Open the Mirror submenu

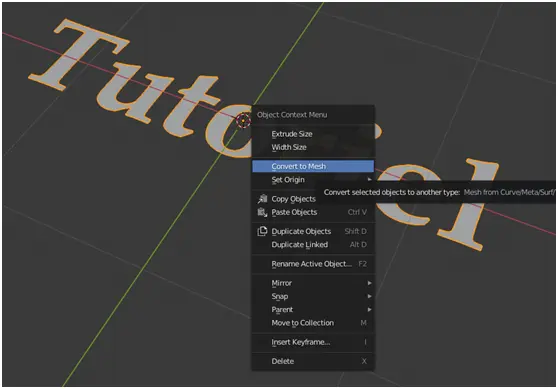pos(313,283)
